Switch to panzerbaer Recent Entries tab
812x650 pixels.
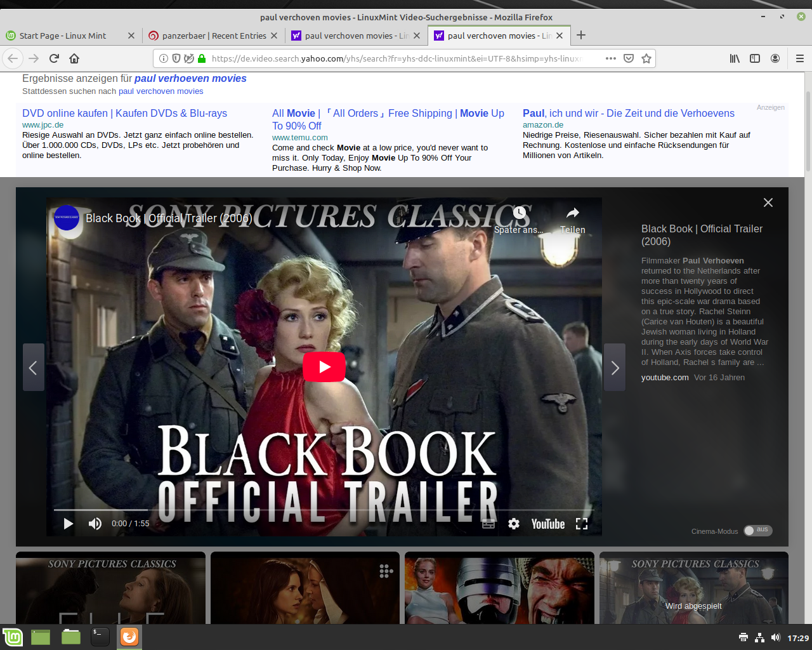pyautogui.click(x=214, y=36)
